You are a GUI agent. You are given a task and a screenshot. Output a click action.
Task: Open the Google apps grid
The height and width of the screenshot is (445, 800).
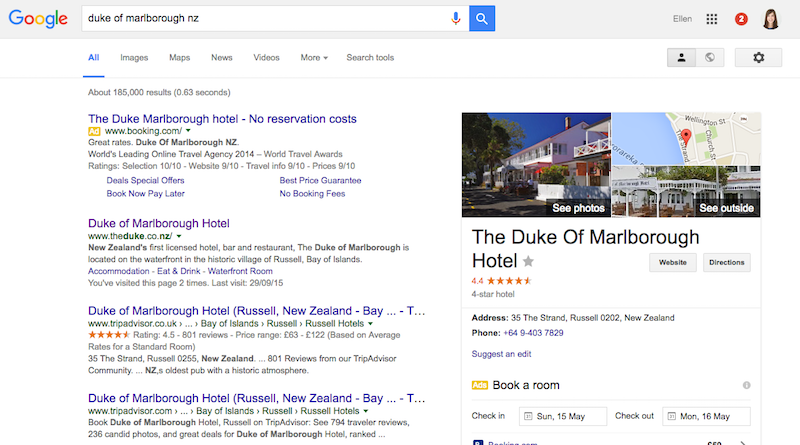tap(712, 19)
